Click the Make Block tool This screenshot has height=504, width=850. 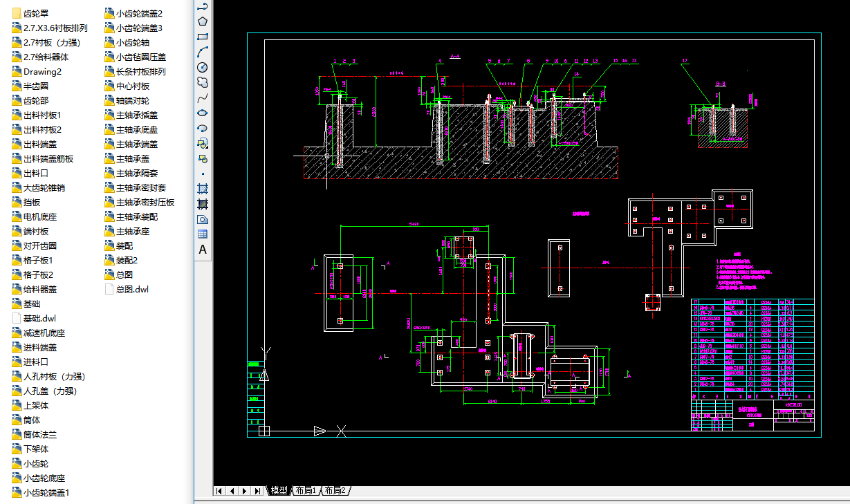(x=203, y=158)
